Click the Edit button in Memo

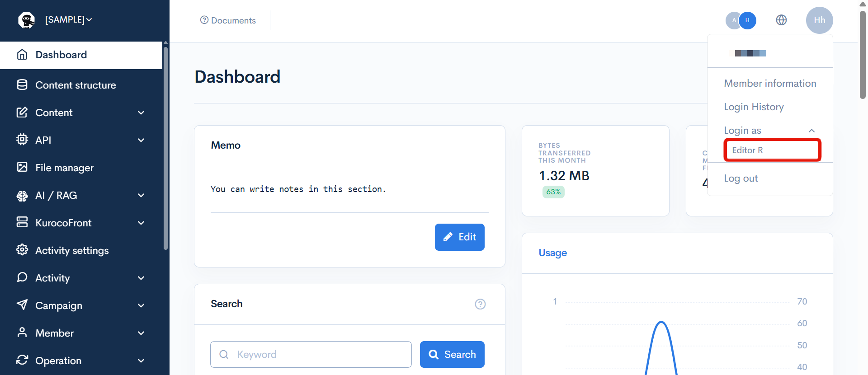tap(459, 237)
